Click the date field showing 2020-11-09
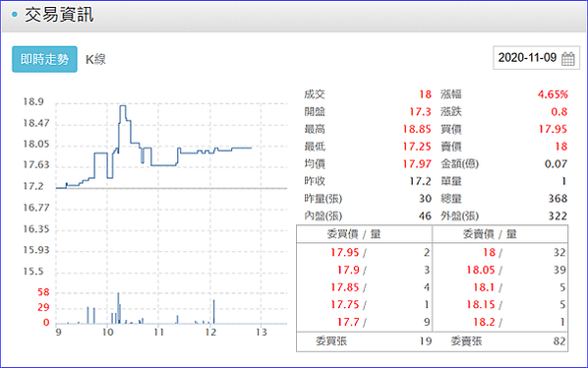This screenshot has width=588, height=368. [536, 58]
